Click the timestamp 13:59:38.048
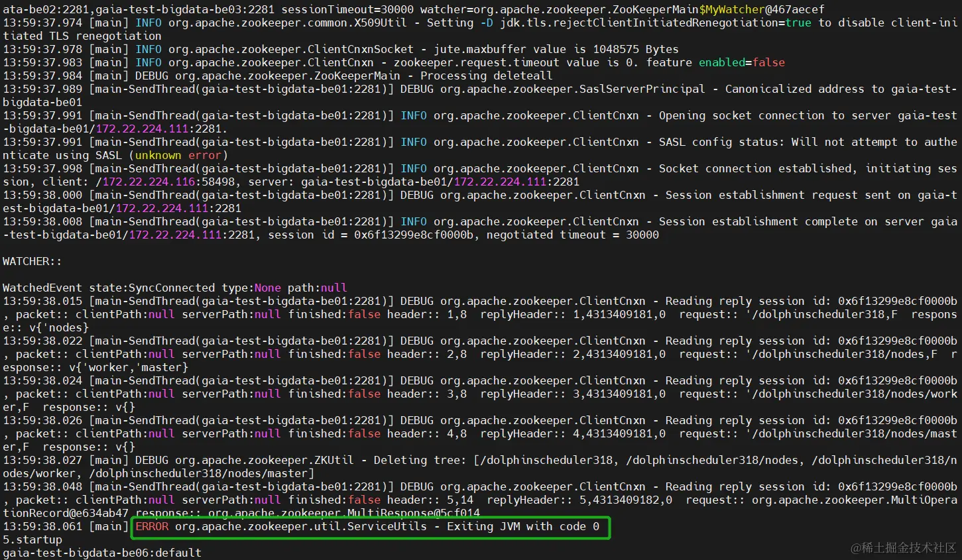 pos(42,486)
